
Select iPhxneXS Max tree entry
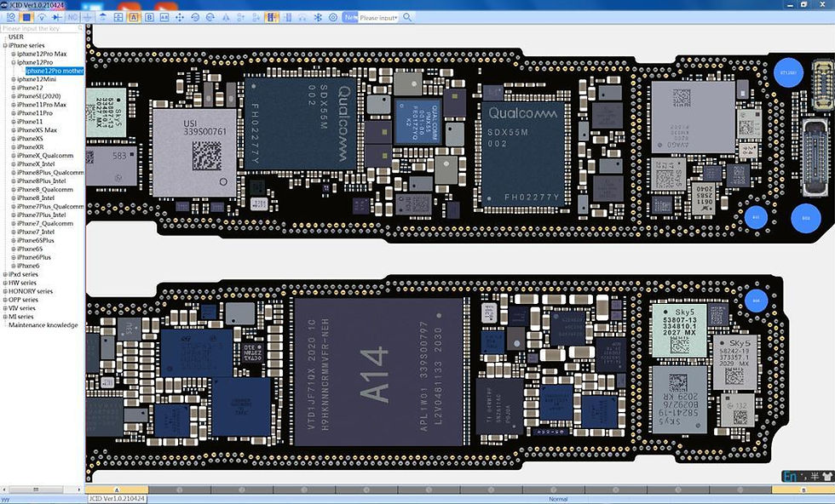click(37, 130)
